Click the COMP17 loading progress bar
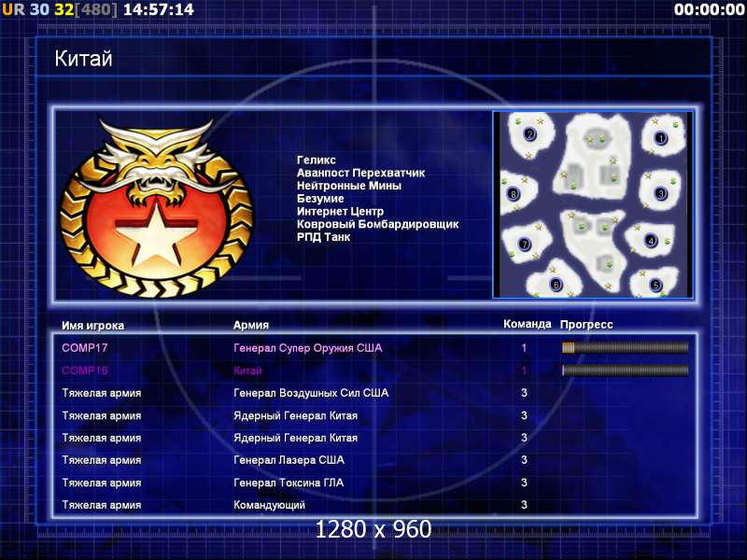The width and height of the screenshot is (747, 560). (625, 348)
